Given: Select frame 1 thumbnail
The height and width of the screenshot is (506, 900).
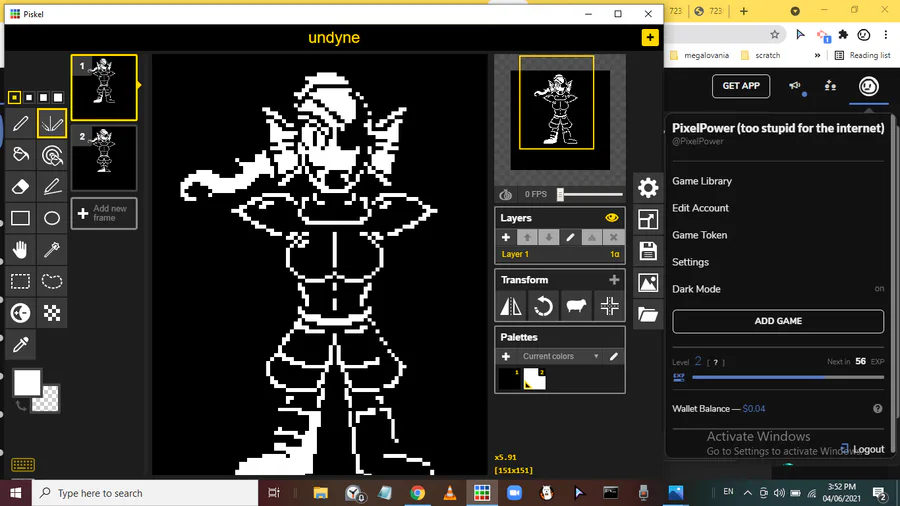Looking at the screenshot, I should click(x=104, y=87).
